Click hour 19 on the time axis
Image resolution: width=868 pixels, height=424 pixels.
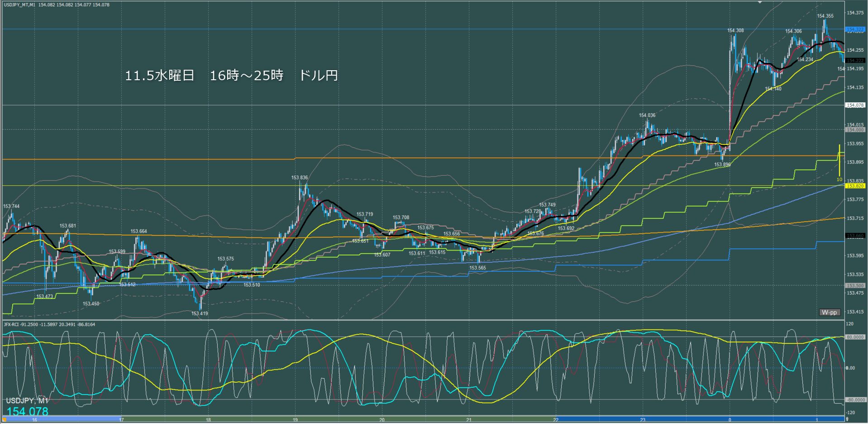295,420
